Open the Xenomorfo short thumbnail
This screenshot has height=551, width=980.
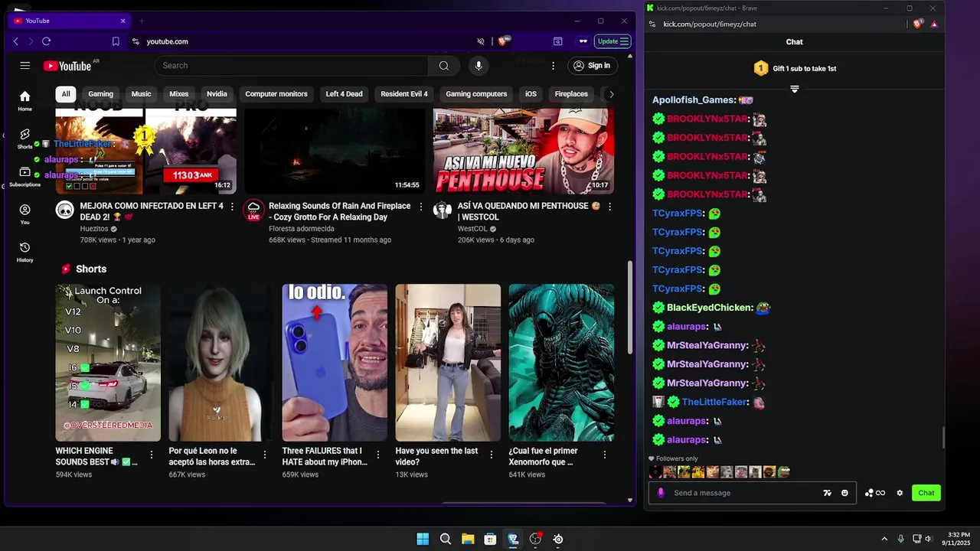click(x=561, y=363)
